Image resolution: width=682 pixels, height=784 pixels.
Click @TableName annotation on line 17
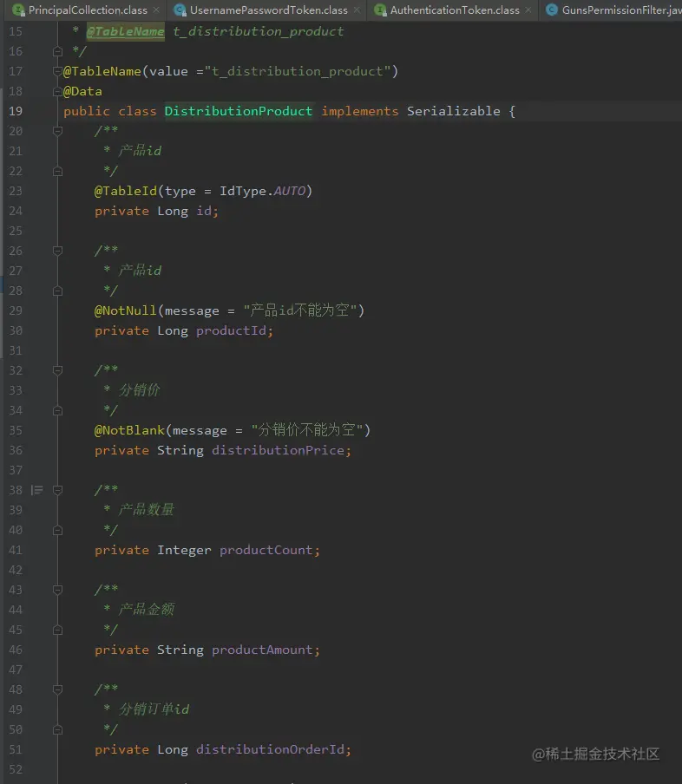coord(102,71)
